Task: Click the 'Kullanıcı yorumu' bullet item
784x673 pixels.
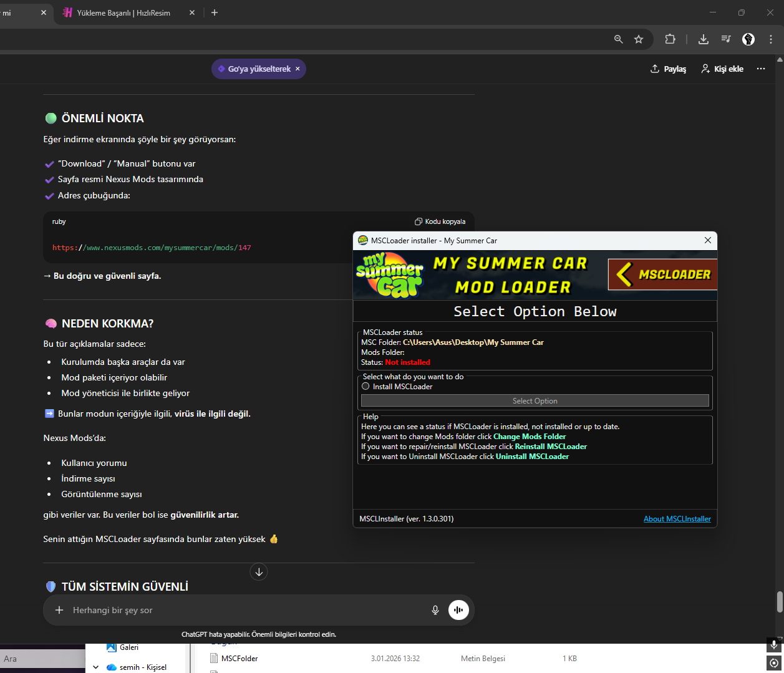Action: [94, 463]
